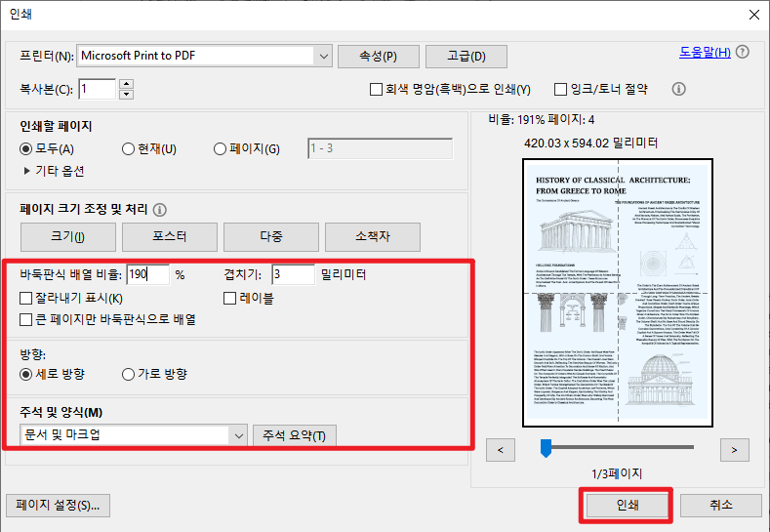Go to previous preview page with < button
770x532 pixels.
tap(501, 450)
